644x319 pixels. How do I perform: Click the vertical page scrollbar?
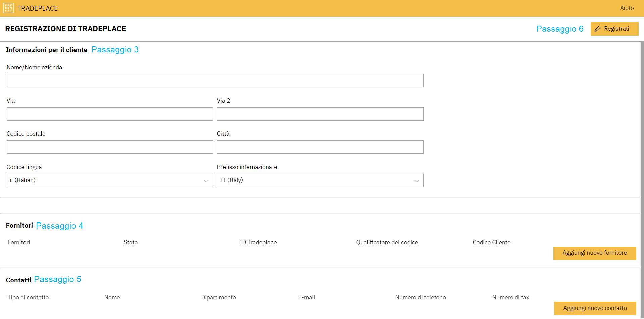[642, 168]
